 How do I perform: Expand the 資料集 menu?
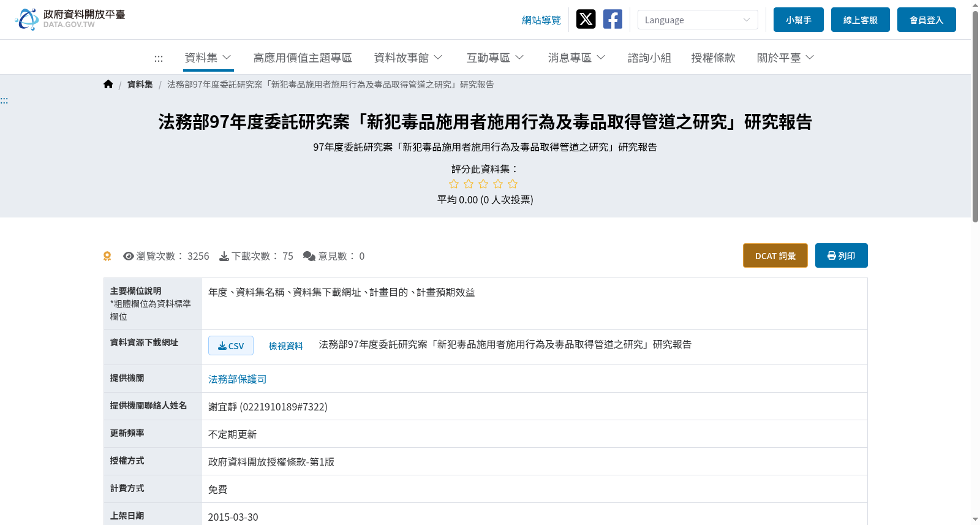click(208, 58)
